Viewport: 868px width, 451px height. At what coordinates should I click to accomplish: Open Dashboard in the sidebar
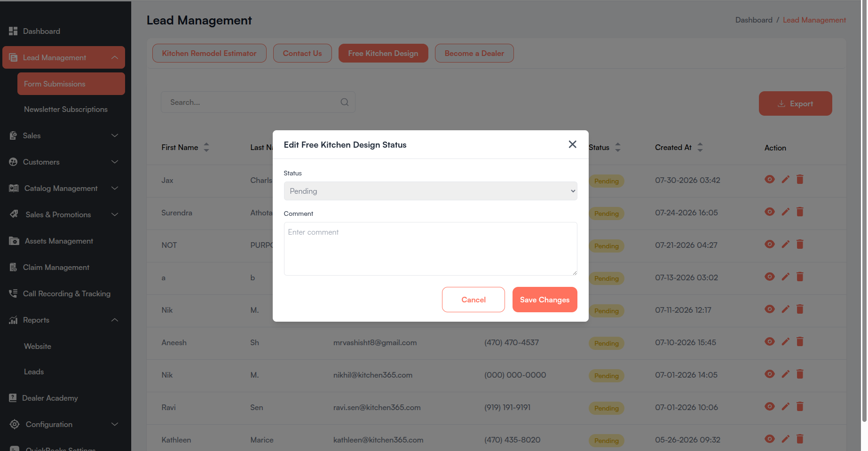41,31
